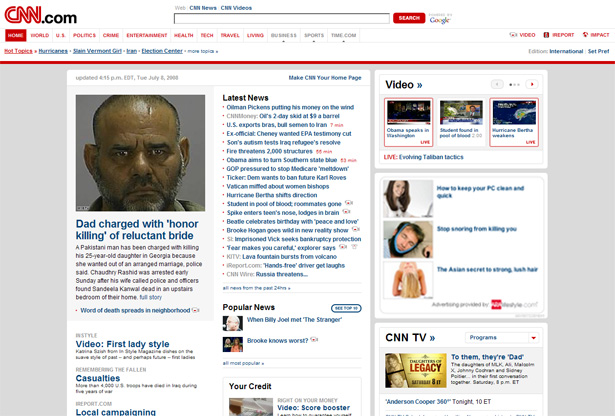
Task: Click 'all most popular' link
Action: 243,363
